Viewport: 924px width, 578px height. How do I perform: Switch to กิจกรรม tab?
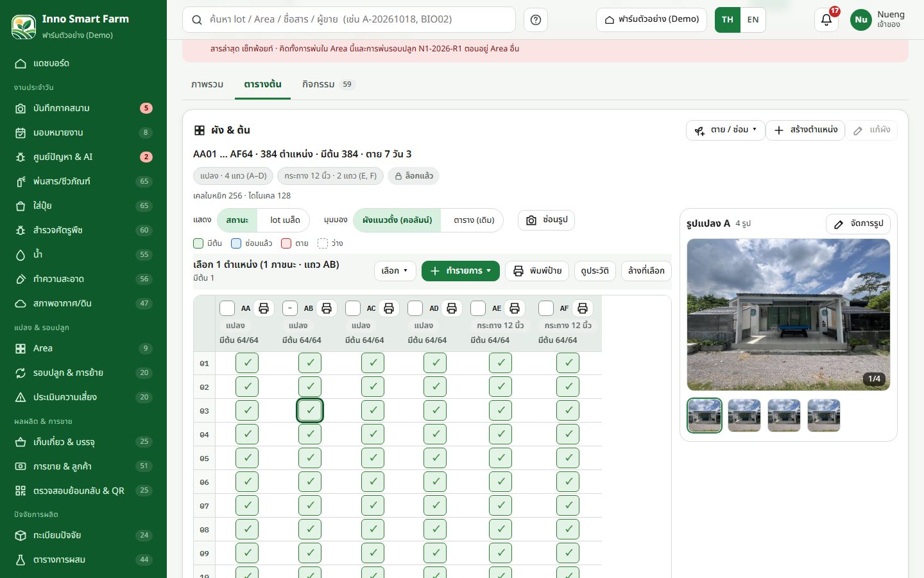click(327, 84)
